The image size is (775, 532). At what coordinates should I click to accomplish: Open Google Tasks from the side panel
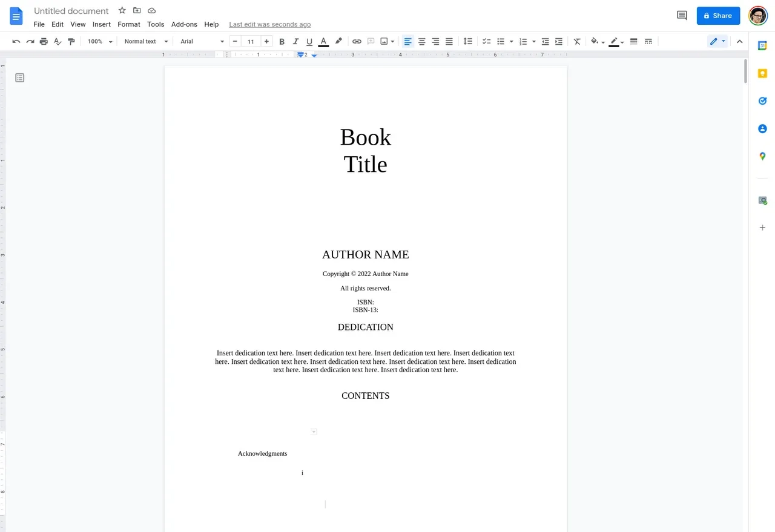pyautogui.click(x=762, y=100)
